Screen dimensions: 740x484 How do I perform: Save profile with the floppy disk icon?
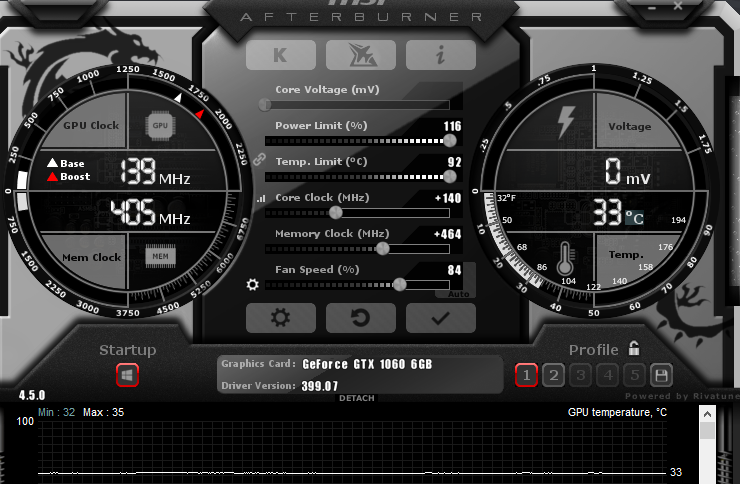[661, 376]
